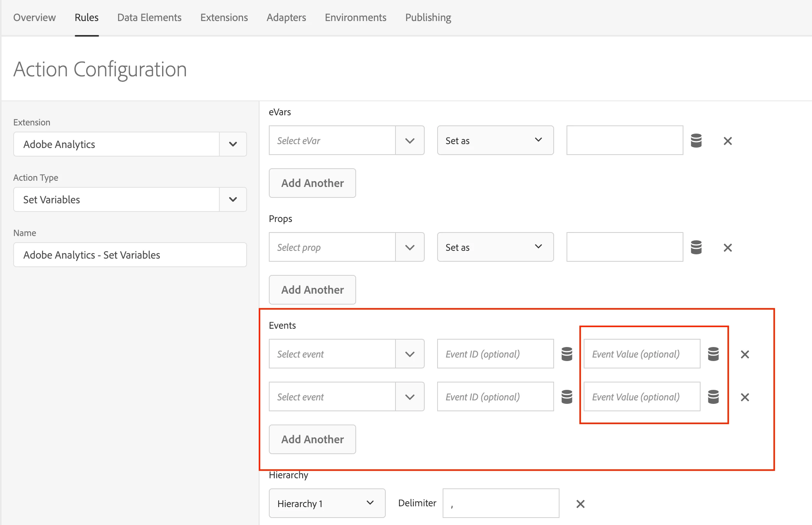Screen dimensions: 812x525
Task: Go to the Publishing tab
Action: coord(428,18)
